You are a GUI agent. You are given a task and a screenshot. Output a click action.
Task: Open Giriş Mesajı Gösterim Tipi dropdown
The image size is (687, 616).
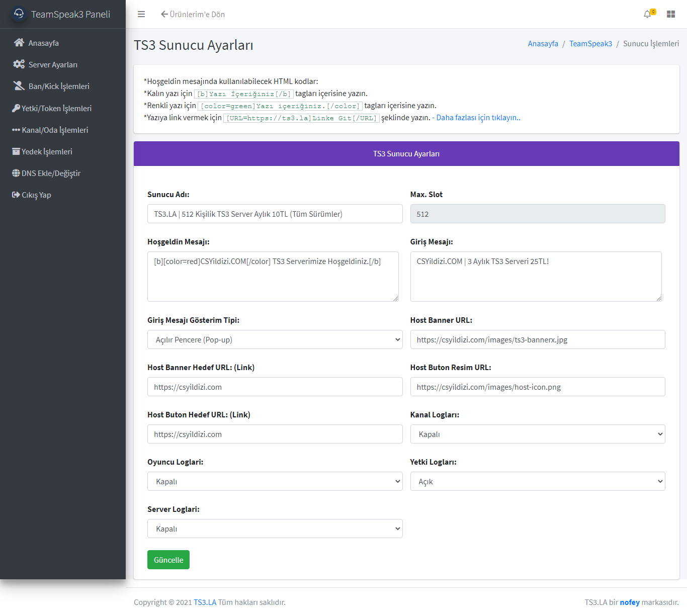pos(275,339)
